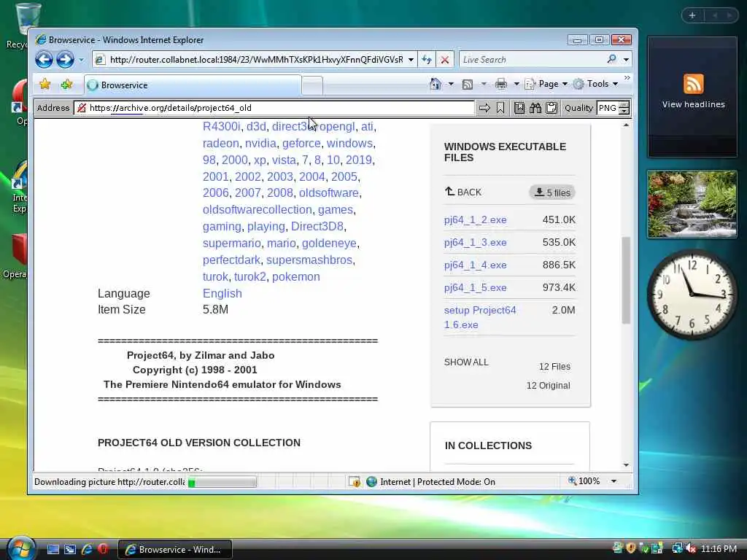Show more command bar items chevron
This screenshot has height=560, width=747.
click(627, 77)
